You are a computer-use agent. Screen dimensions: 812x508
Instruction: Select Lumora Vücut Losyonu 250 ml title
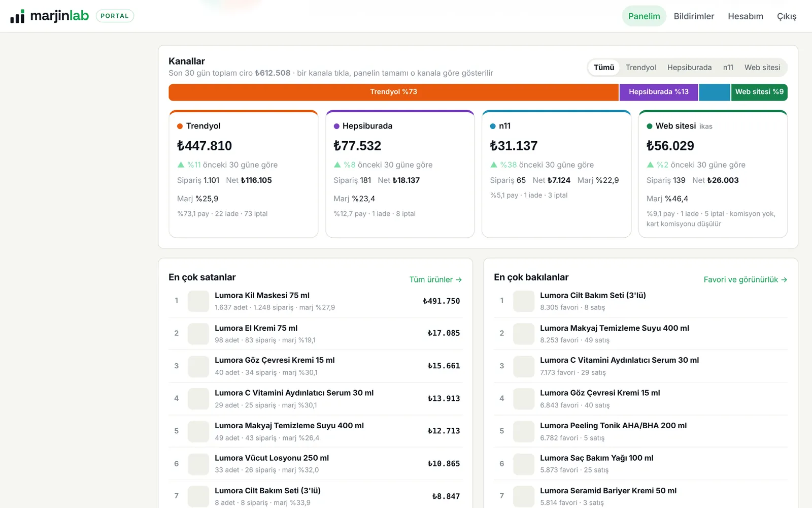click(272, 458)
